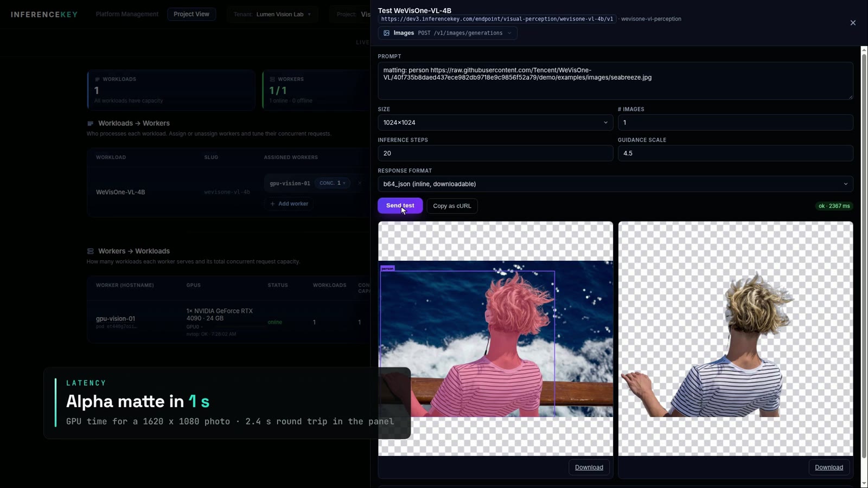The height and width of the screenshot is (488, 868).
Task: Click the Send test button
Action: click(400, 206)
